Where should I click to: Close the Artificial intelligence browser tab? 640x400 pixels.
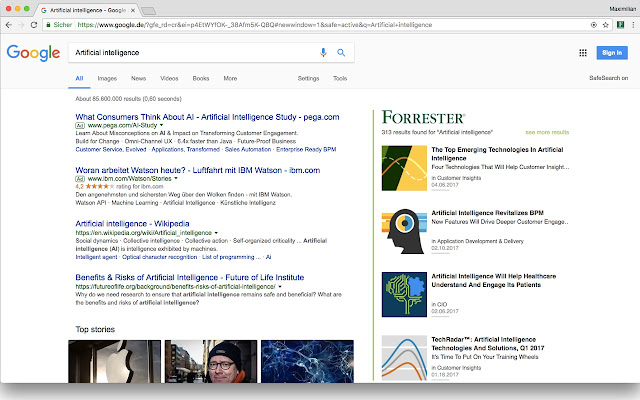133,10
